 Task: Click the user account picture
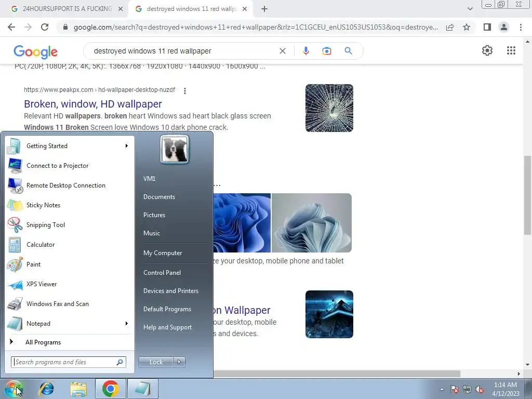point(175,149)
